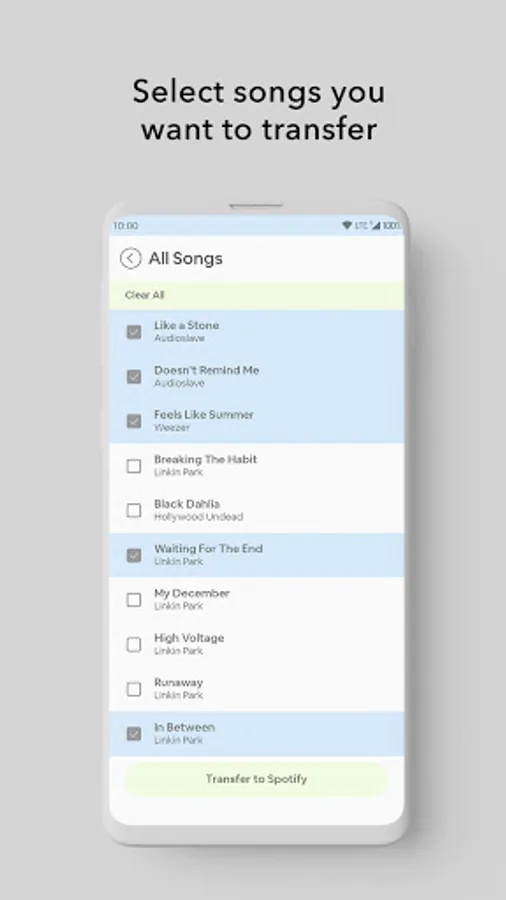Uncheck the Doesn't Remind Me checkbox
This screenshot has width=506, height=900.
pyautogui.click(x=134, y=377)
